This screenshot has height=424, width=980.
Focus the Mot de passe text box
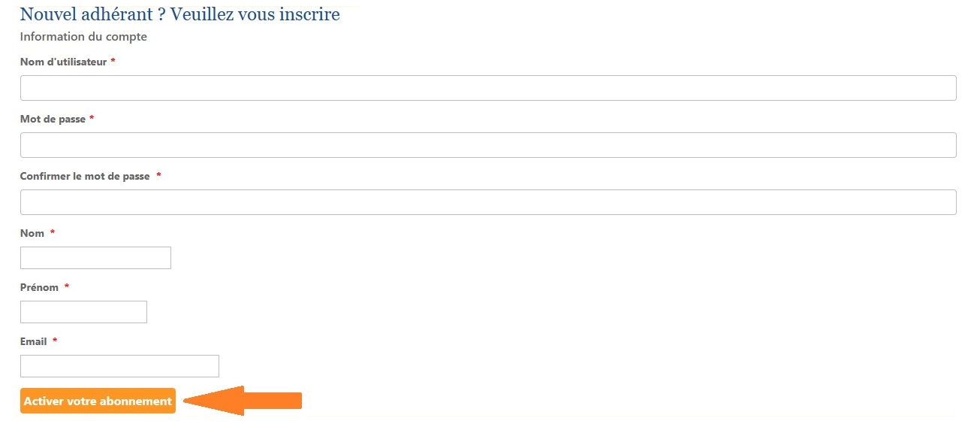pos(488,145)
